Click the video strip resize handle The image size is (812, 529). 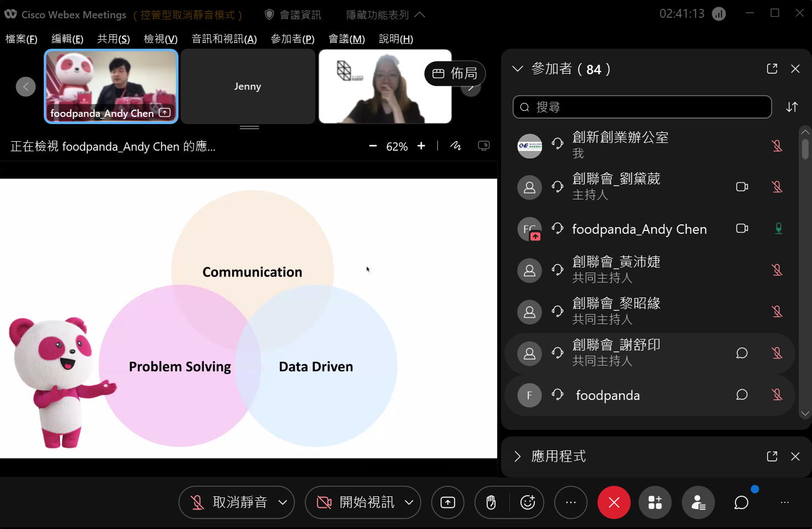249,127
